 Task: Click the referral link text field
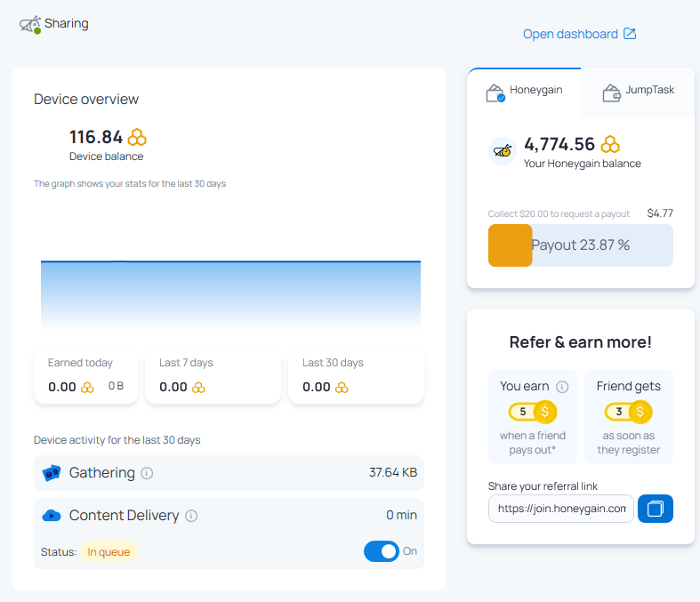pos(561,509)
